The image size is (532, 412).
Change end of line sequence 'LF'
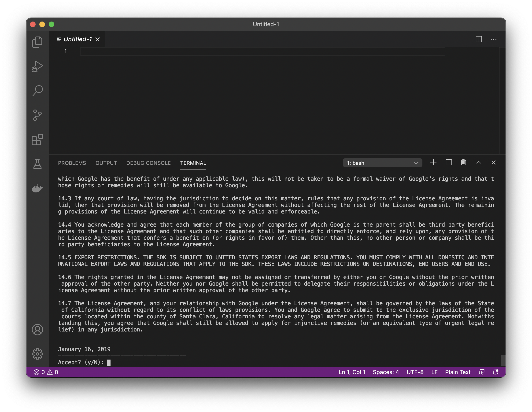tap(434, 372)
